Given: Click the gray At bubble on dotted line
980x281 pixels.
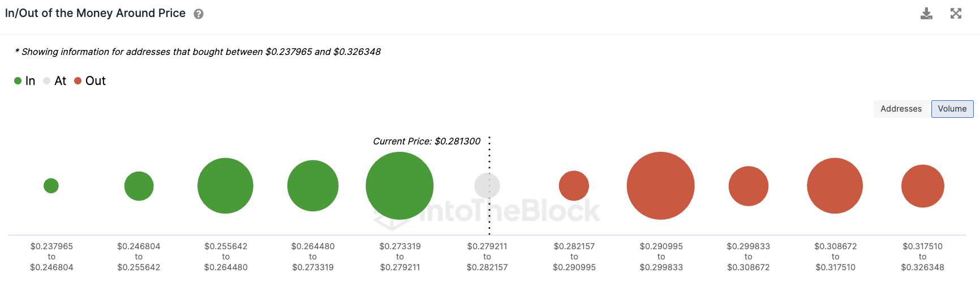Looking at the screenshot, I should coord(487,186).
